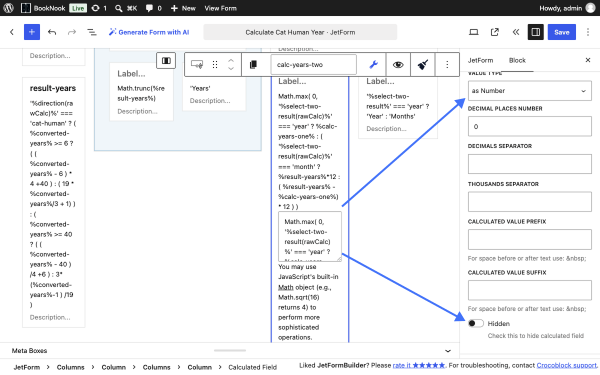The image size is (600, 375).
Task: Click the Decimals Separator input
Action: point(530,164)
